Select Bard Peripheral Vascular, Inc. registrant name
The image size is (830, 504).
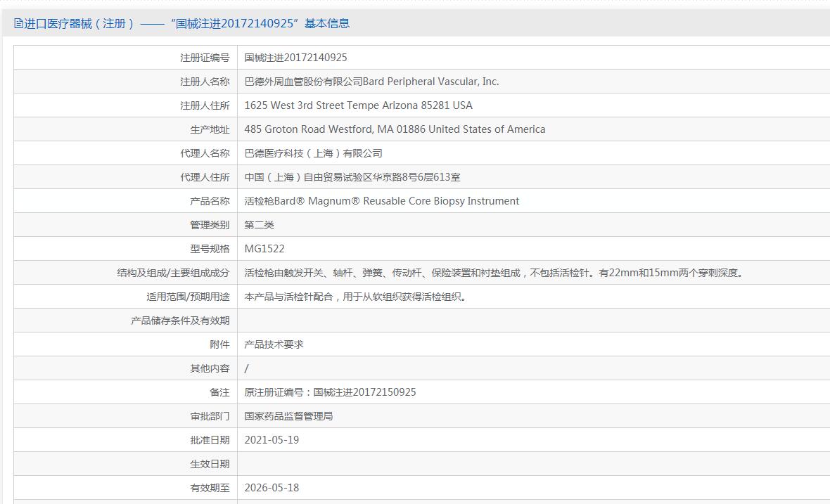click(x=371, y=82)
